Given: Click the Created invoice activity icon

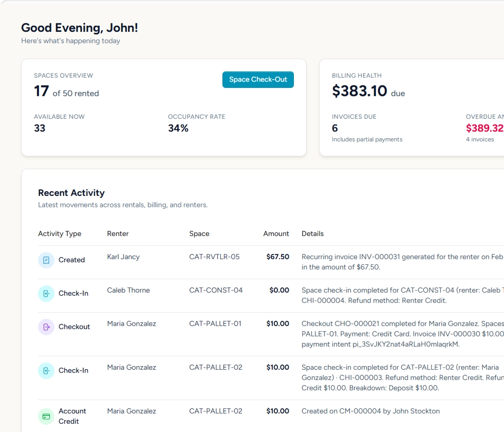Looking at the screenshot, I should [46, 260].
